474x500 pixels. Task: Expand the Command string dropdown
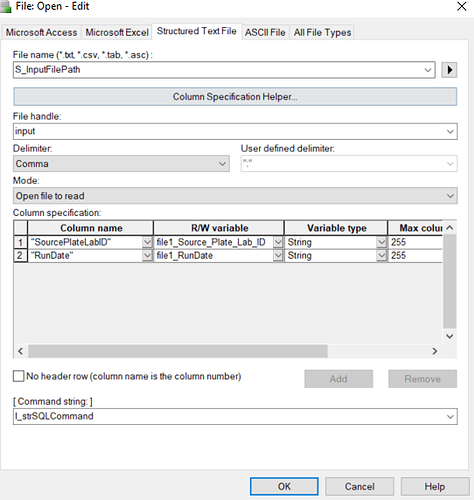tap(450, 417)
